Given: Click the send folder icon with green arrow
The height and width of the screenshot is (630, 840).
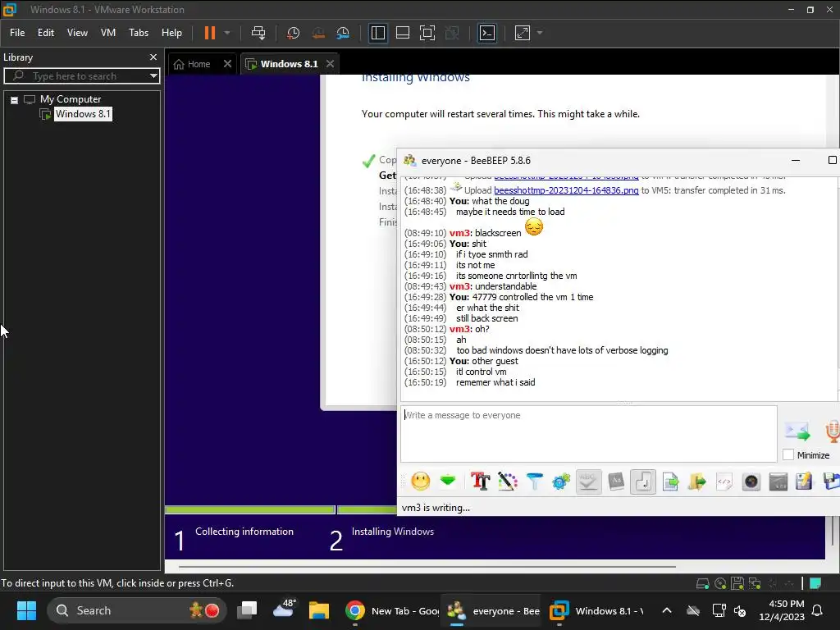Looking at the screenshot, I should [697, 482].
